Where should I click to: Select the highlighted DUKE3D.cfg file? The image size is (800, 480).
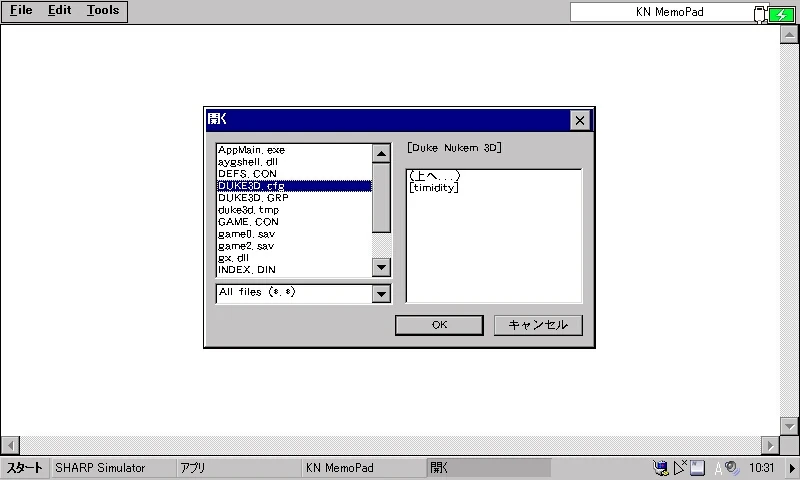[294, 186]
